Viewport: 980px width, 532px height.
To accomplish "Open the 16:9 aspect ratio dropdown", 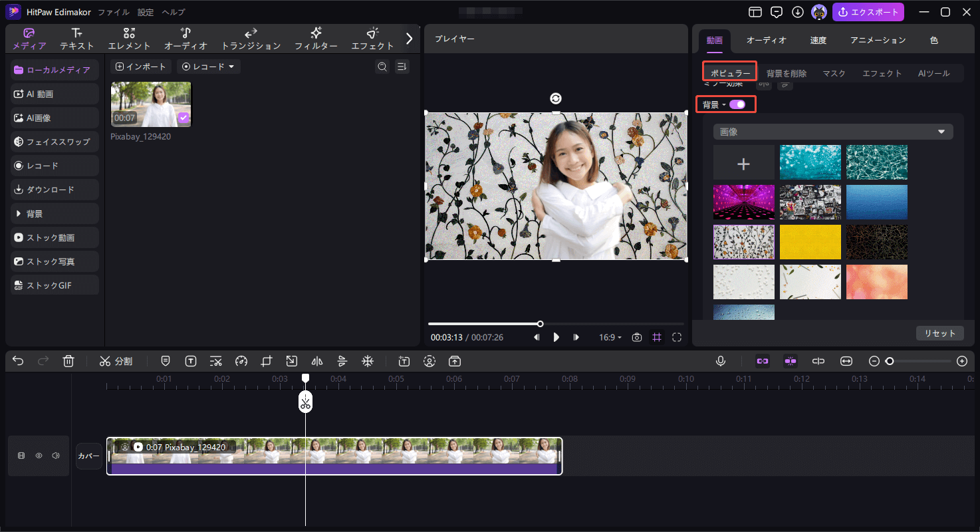I will (610, 337).
